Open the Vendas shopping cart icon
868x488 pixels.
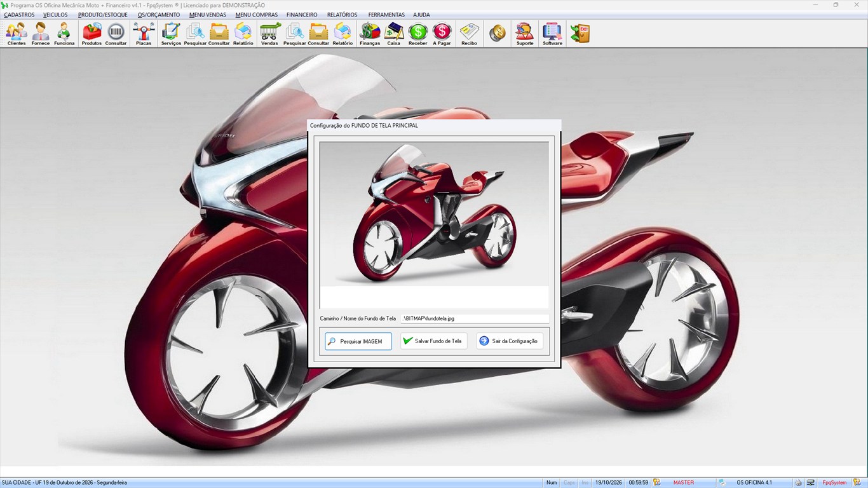point(269,34)
